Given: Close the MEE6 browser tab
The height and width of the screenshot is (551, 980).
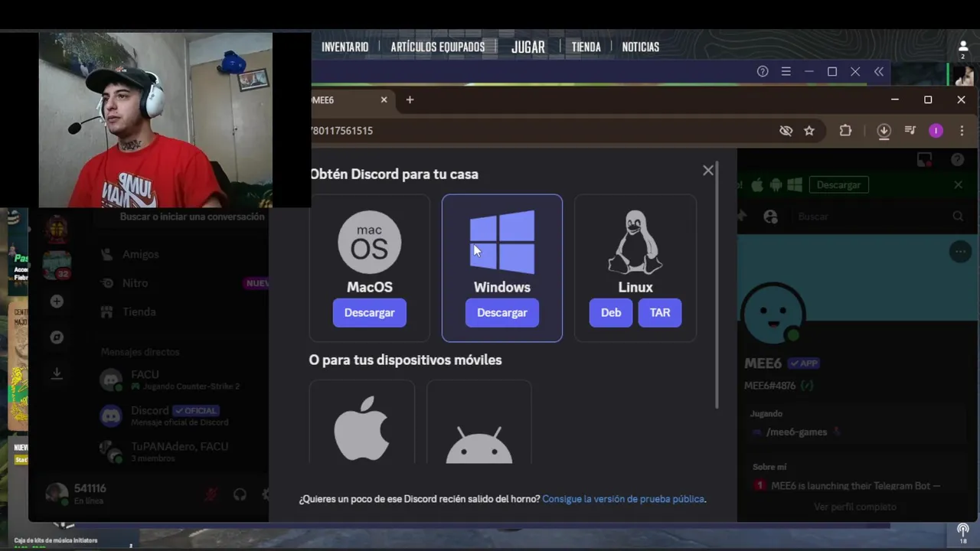Looking at the screenshot, I should 384,99.
